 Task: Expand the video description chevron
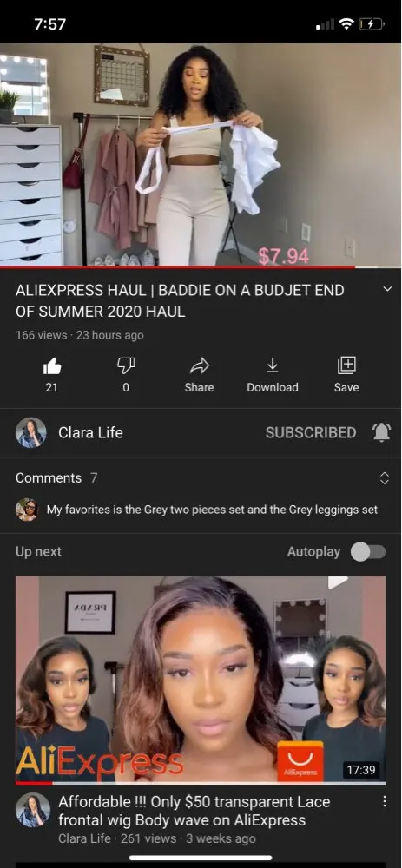[387, 290]
